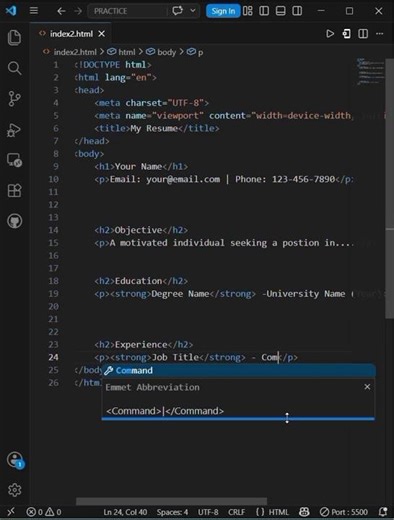The width and height of the screenshot is (394, 520).
Task: Click the Job Title text on line 24
Action: click(175, 357)
